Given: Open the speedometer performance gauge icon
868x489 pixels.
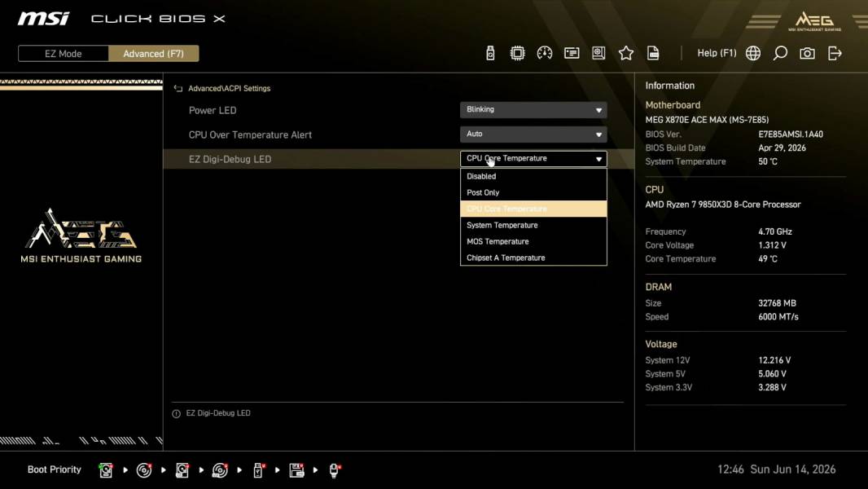Looking at the screenshot, I should [x=544, y=53].
